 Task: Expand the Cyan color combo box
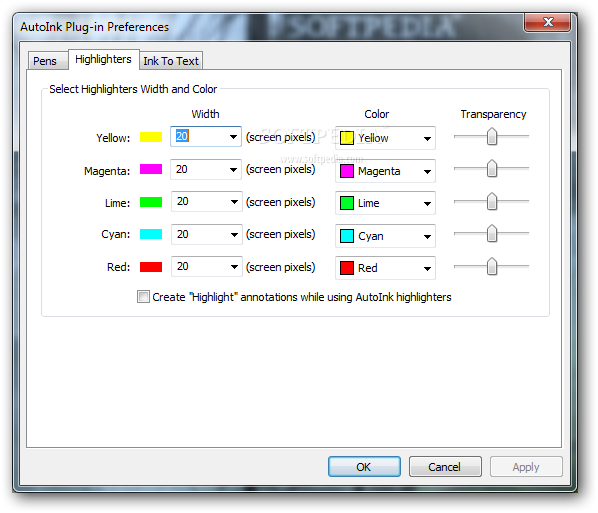pos(385,236)
